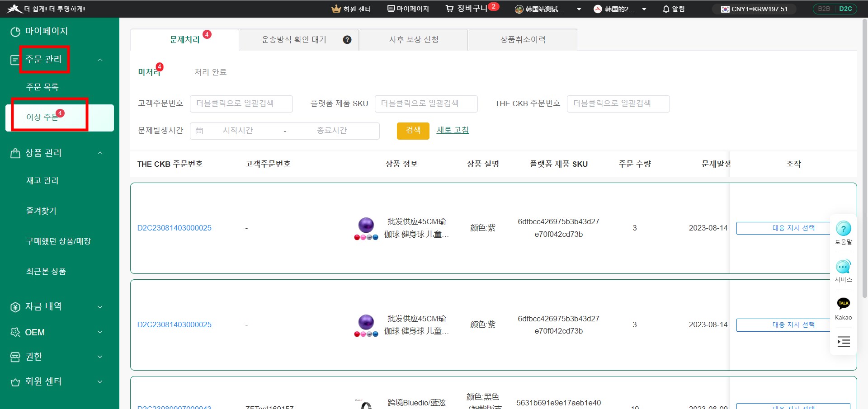868x409 pixels.
Task: Switch to B2B mode
Action: [x=824, y=9]
